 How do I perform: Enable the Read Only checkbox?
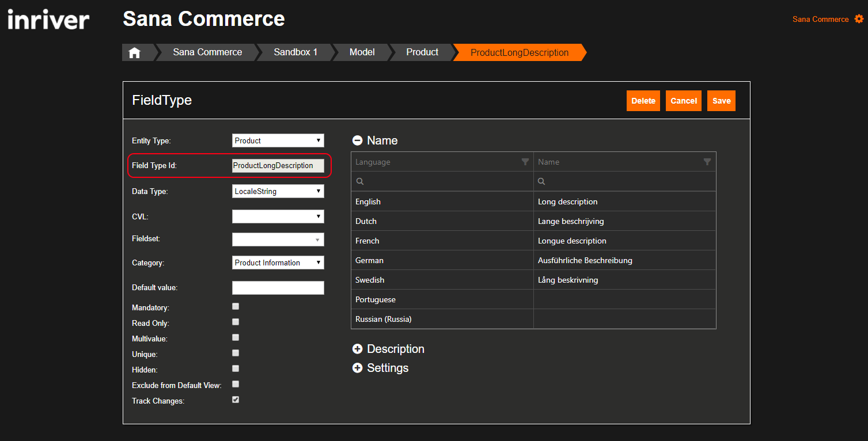coord(236,322)
